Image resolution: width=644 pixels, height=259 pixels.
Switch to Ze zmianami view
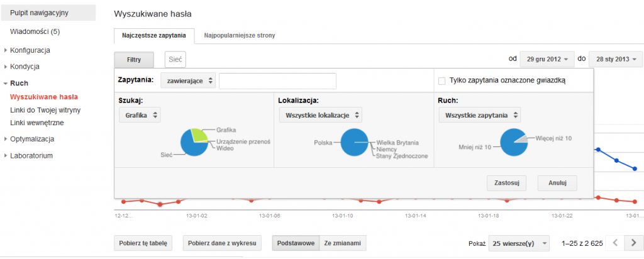(x=342, y=243)
